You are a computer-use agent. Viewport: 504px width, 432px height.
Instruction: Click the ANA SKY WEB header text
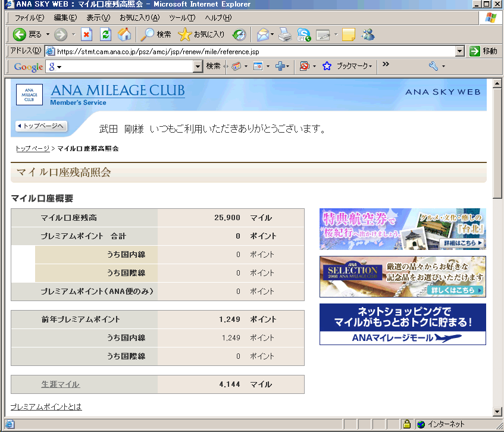click(443, 92)
